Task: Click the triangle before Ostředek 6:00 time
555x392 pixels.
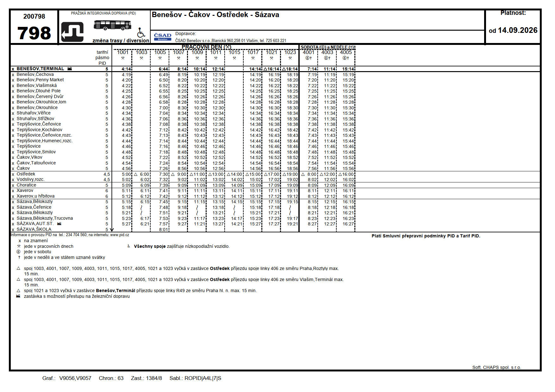Action: pos(136,174)
